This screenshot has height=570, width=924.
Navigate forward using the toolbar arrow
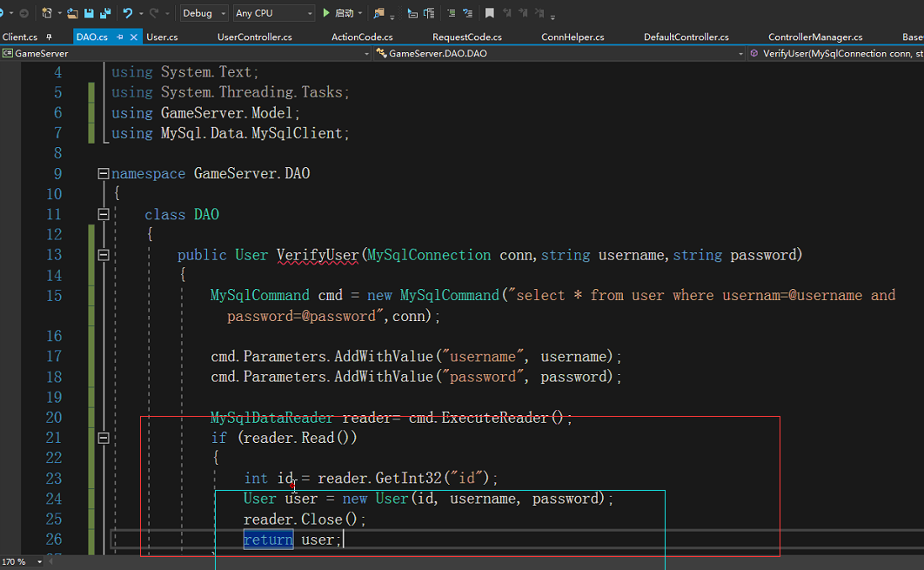[24, 13]
